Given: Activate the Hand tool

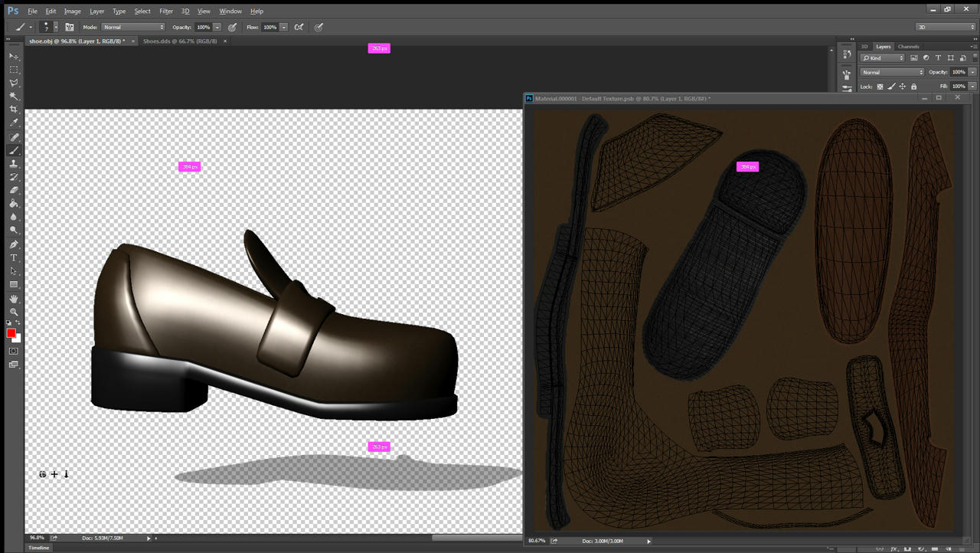Looking at the screenshot, I should (14, 299).
